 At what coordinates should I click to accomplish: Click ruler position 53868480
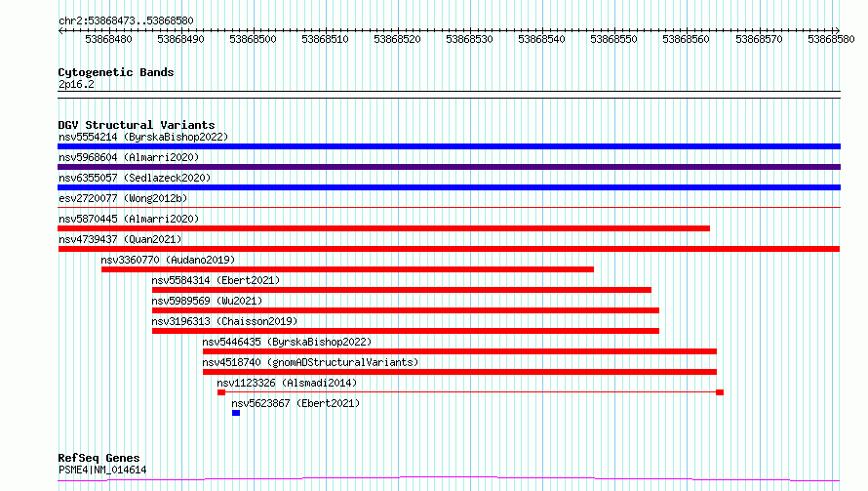[108, 39]
